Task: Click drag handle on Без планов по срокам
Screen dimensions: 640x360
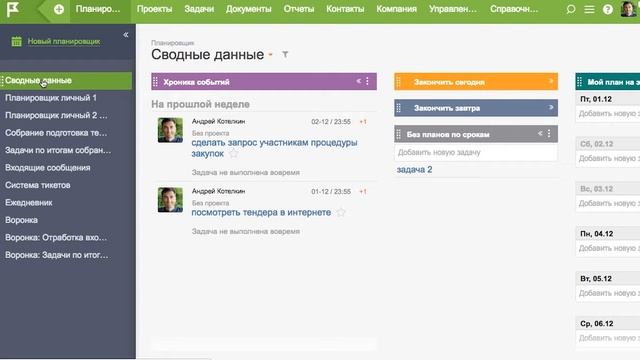Action: click(x=399, y=134)
